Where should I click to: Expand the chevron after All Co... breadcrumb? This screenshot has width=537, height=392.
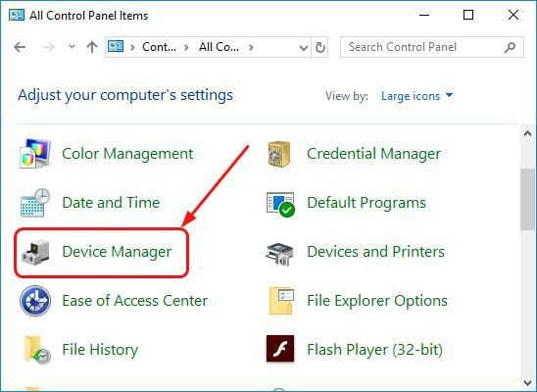[251, 47]
